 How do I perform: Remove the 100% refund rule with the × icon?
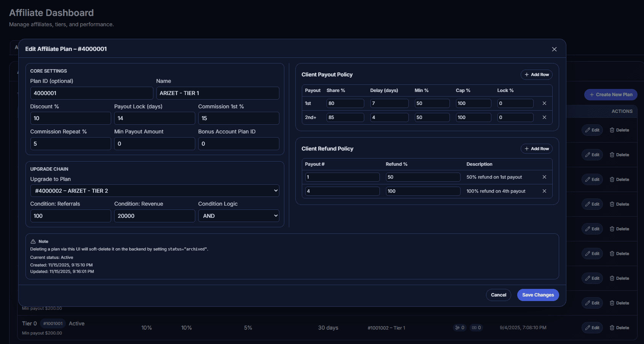click(544, 191)
